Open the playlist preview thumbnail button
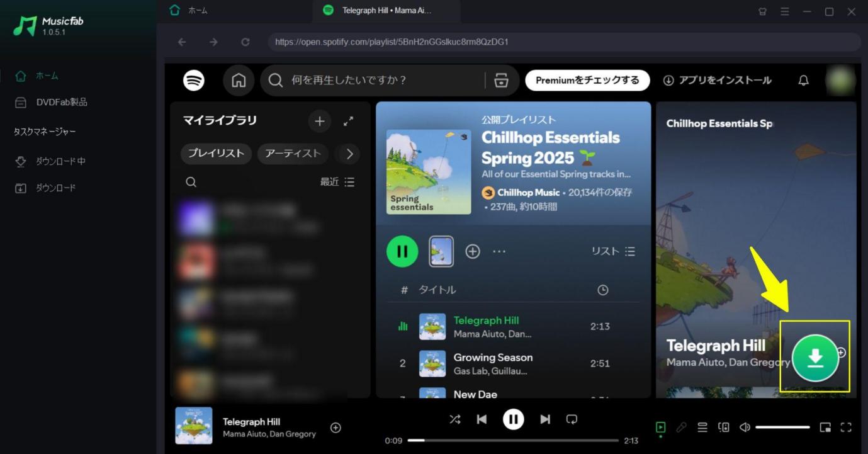This screenshot has height=454, width=868. [x=441, y=251]
